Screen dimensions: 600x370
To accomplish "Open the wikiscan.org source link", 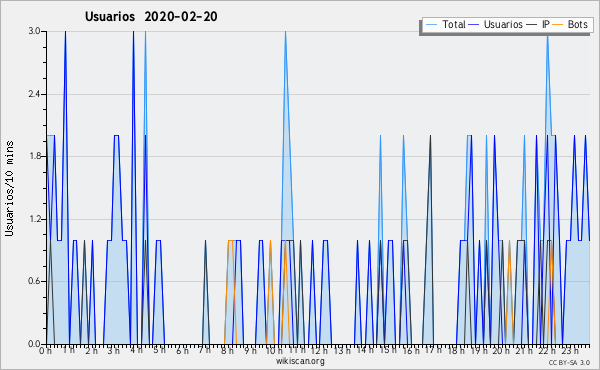I will pyautogui.click(x=300, y=361).
